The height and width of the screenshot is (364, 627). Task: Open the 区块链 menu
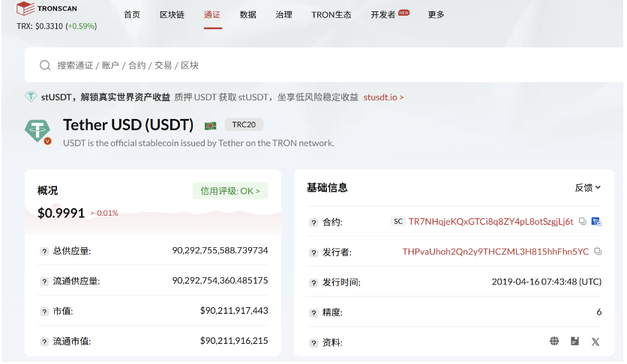click(172, 15)
